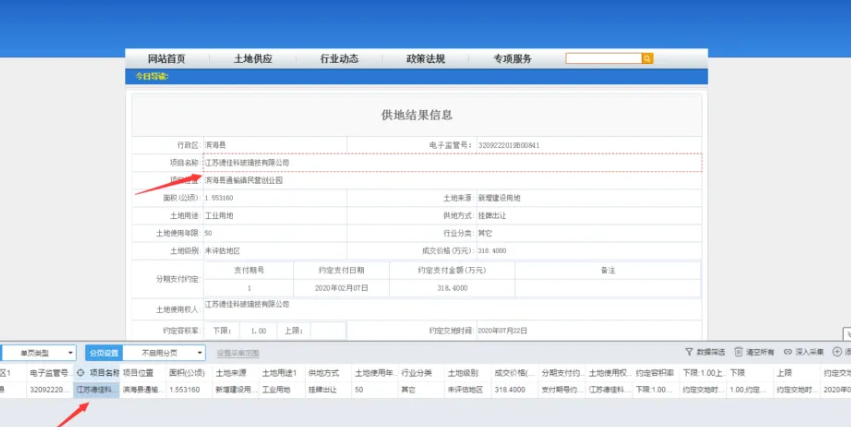Click the orange search icon button
Image resolution: width=851 pixels, height=427 pixels.
[647, 59]
